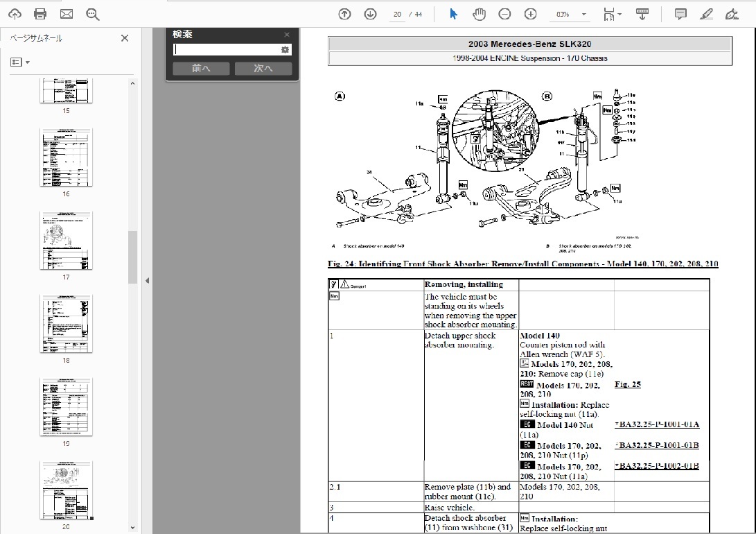Open search settings gear in find box
This screenshot has height=534, width=756.
[x=285, y=50]
